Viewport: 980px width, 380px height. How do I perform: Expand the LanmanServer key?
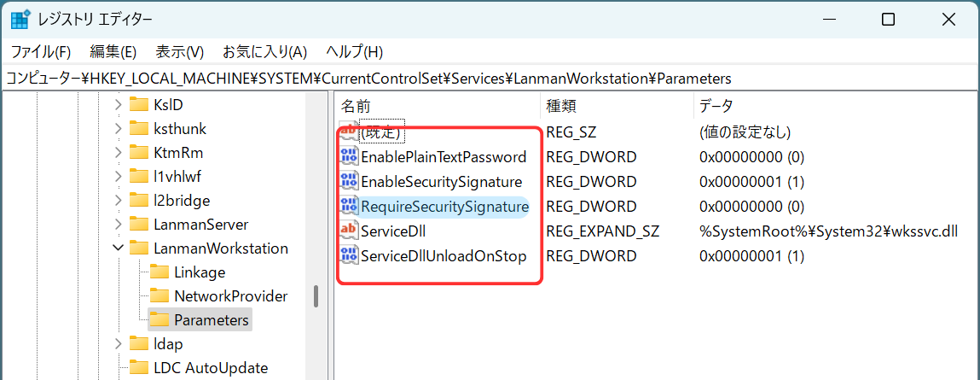click(x=118, y=224)
